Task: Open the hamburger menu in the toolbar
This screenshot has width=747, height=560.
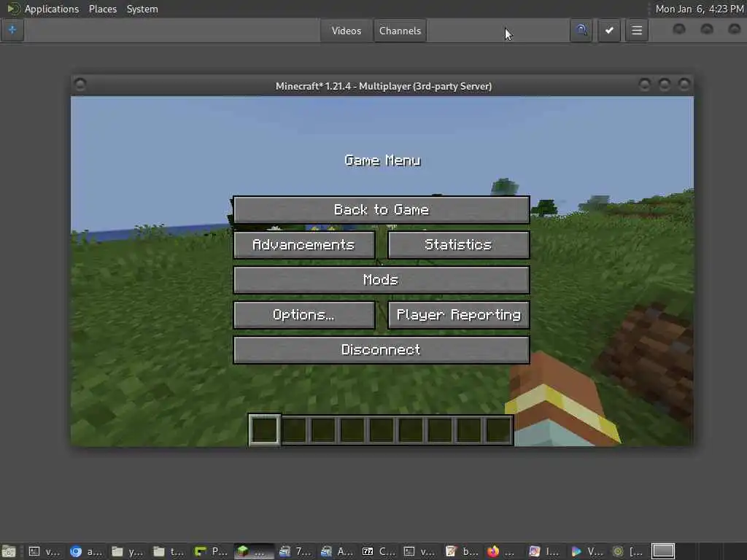Action: [636, 31]
